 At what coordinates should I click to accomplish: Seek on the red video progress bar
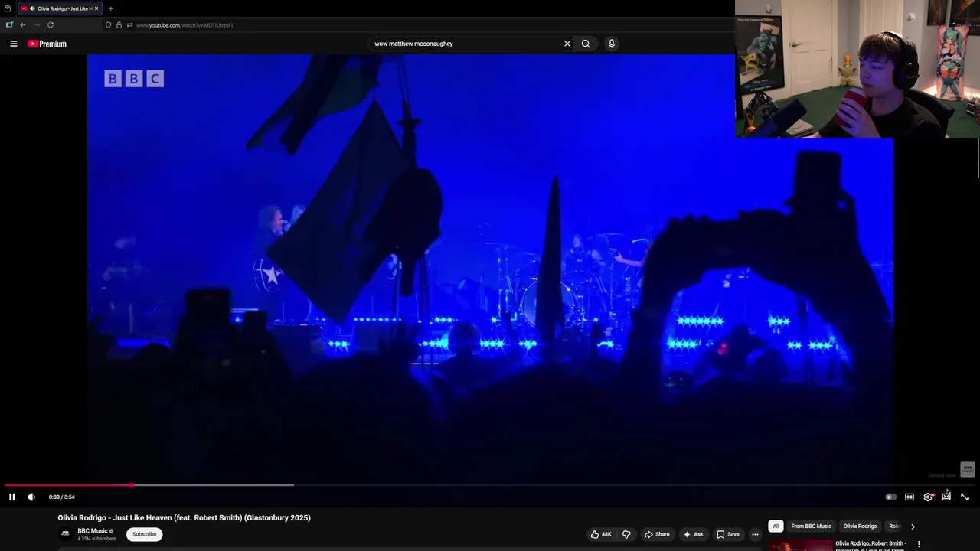click(490, 485)
